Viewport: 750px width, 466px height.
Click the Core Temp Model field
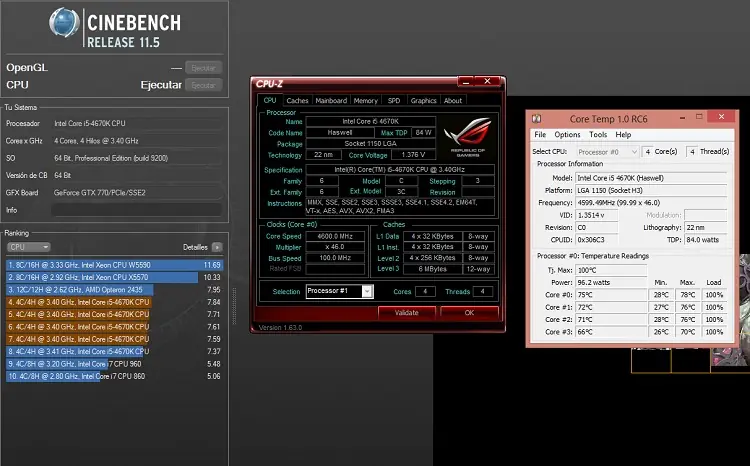pos(651,178)
